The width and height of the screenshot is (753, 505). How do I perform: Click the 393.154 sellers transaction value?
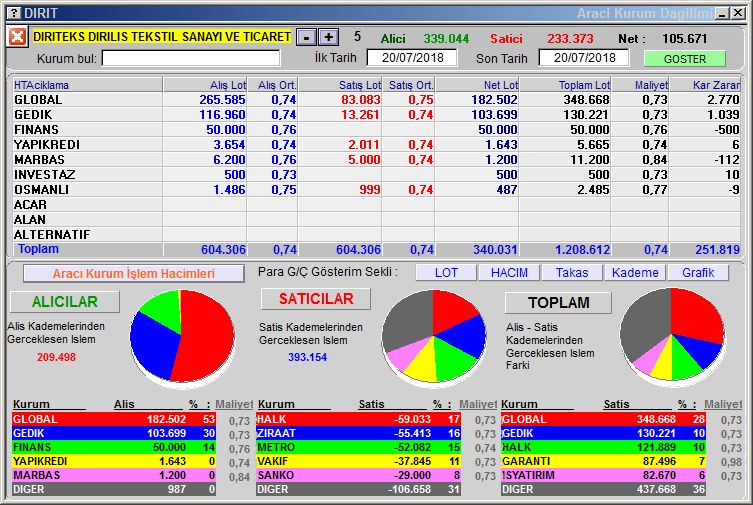coord(307,357)
